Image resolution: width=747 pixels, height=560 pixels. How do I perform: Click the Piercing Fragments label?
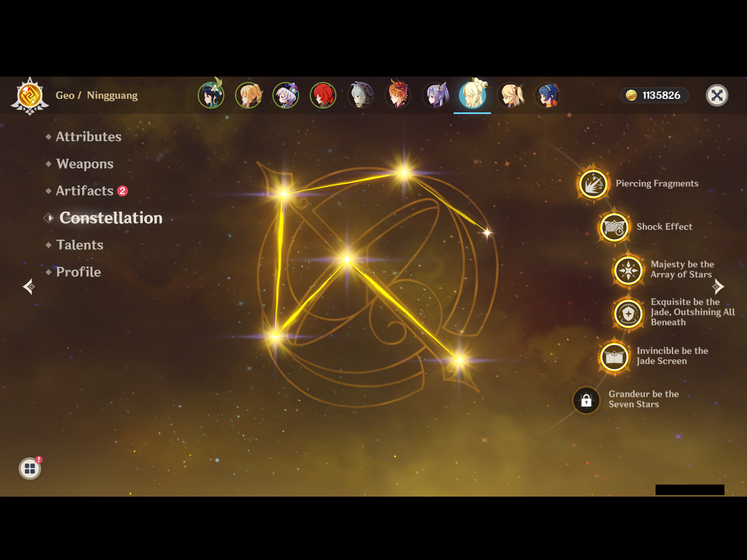point(657,184)
